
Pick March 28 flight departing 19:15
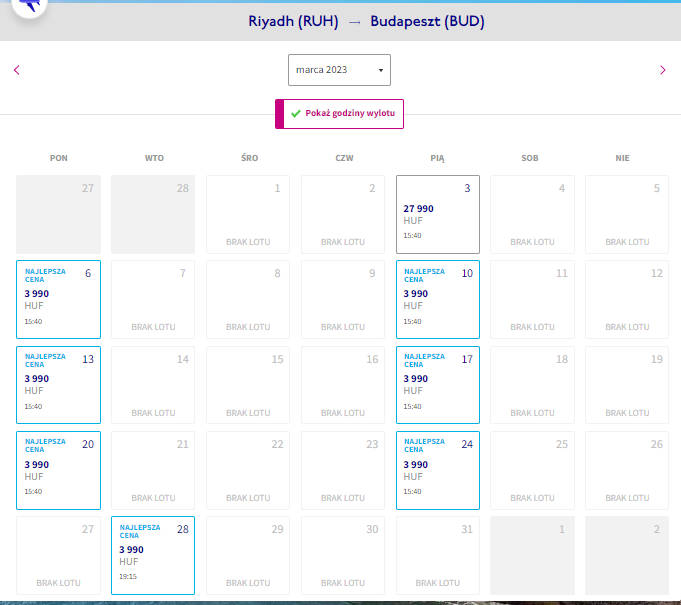(153, 555)
